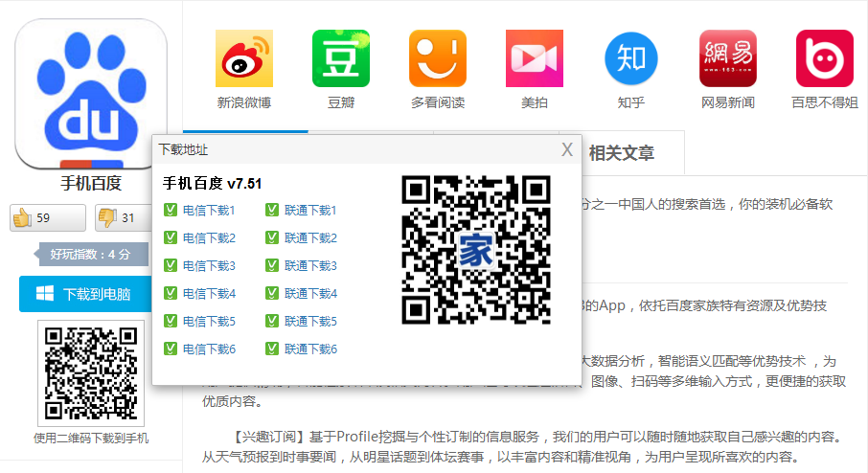Click the 使用二维码下载到手机 caption
The image size is (868, 473).
click(91, 439)
